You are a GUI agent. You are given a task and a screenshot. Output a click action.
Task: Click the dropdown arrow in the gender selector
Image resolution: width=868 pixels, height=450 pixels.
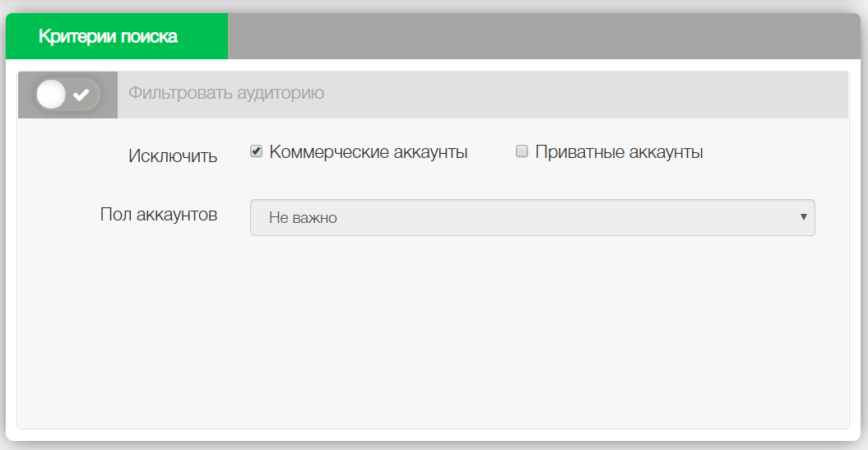click(x=803, y=217)
